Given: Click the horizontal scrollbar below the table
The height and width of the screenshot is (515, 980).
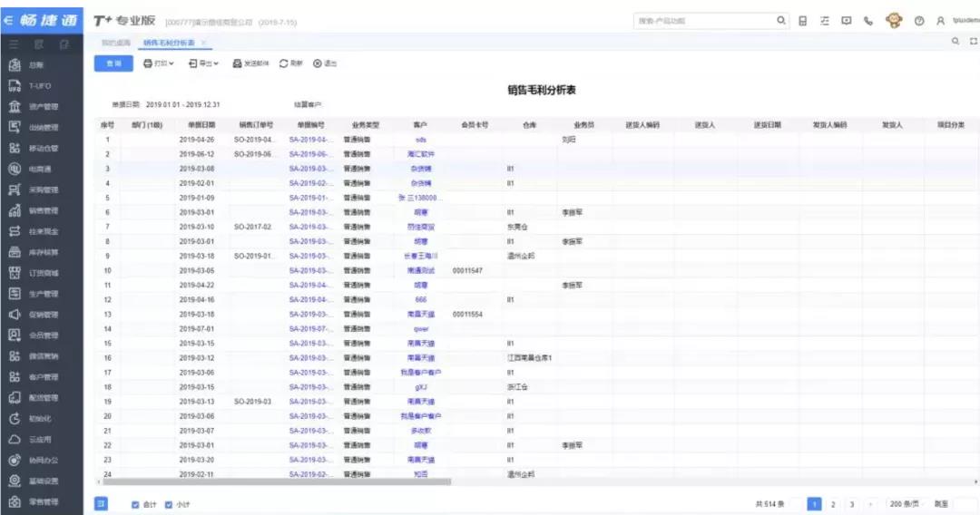Looking at the screenshot, I should [x=272, y=481].
